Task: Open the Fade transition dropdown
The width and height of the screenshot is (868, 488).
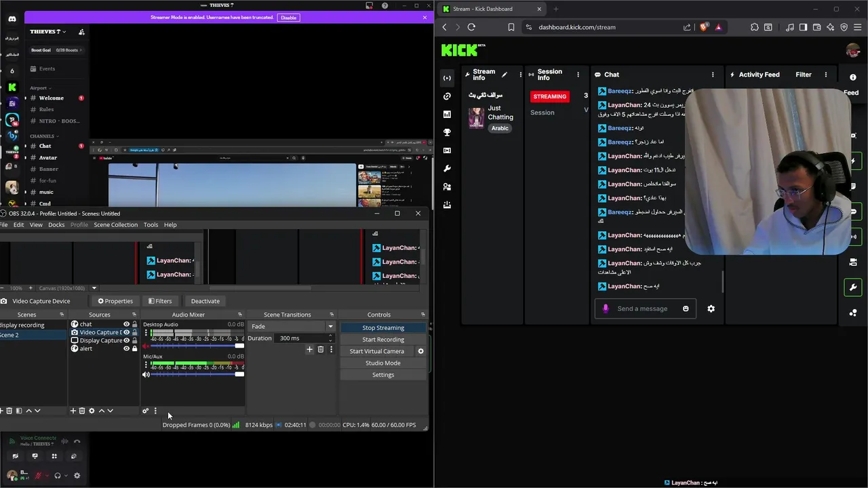Action: point(292,326)
